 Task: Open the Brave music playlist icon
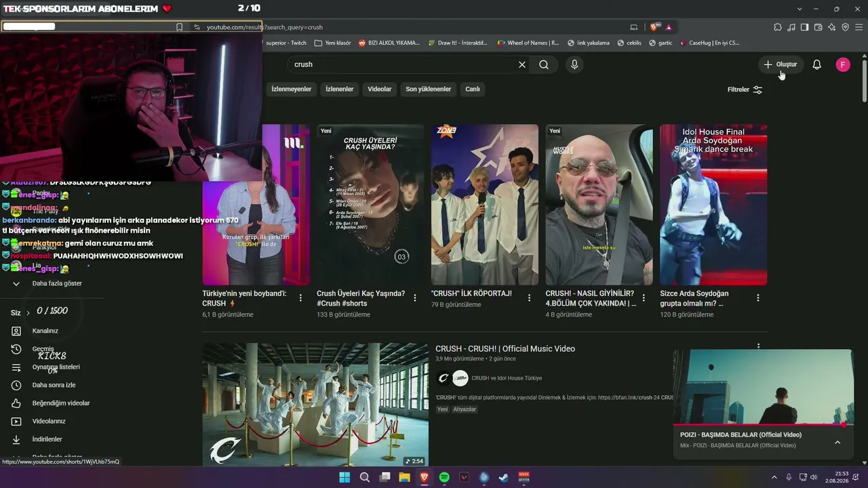tap(791, 27)
